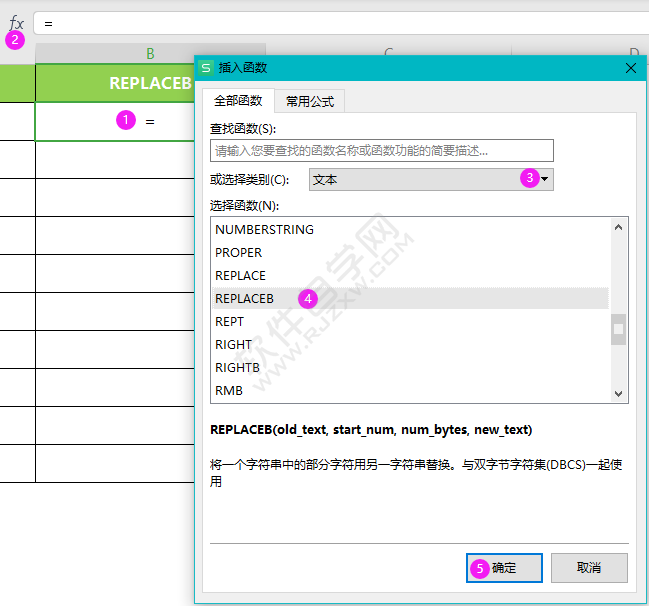Click the formula bar input

tap(341, 24)
